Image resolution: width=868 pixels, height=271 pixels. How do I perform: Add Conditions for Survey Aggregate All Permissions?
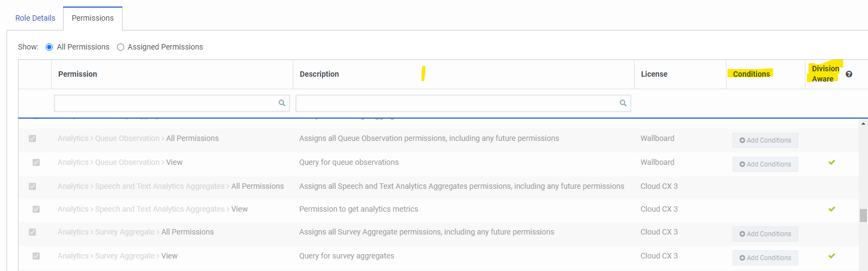765,234
